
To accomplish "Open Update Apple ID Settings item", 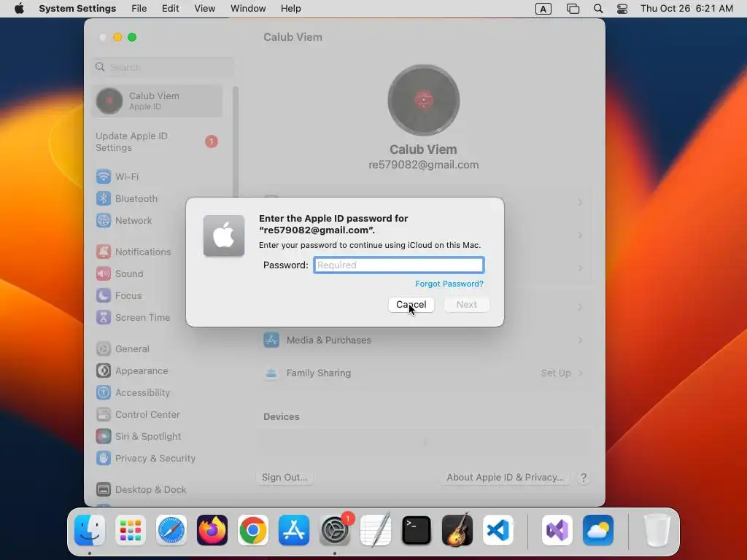I will click(x=157, y=142).
